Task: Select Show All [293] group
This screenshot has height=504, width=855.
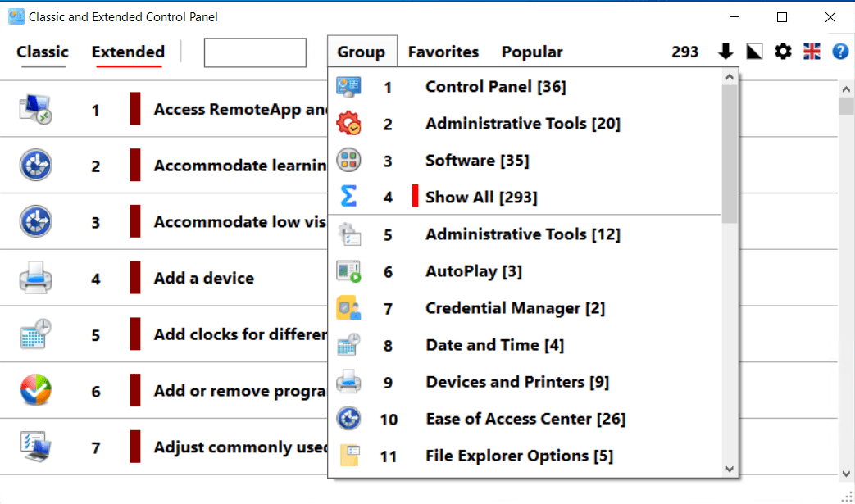Action: click(481, 198)
